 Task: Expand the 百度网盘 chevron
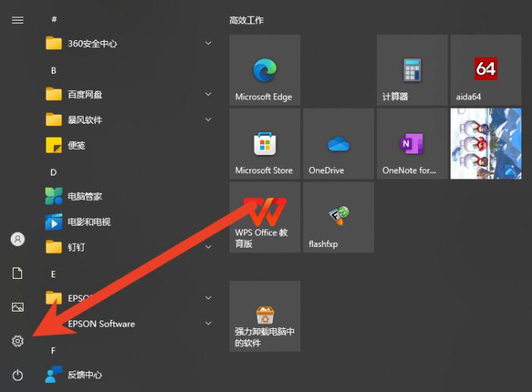point(208,94)
